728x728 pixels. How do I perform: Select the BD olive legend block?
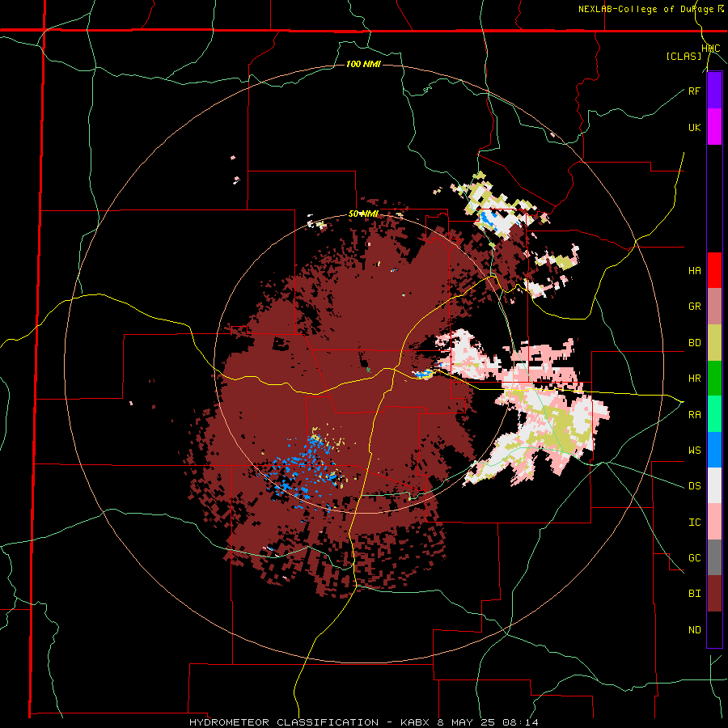click(x=714, y=343)
